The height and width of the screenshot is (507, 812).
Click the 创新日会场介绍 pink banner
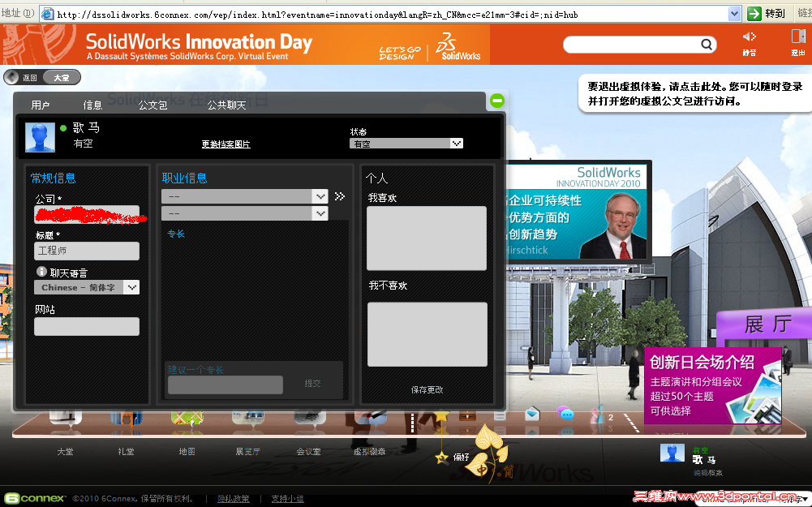(712, 385)
